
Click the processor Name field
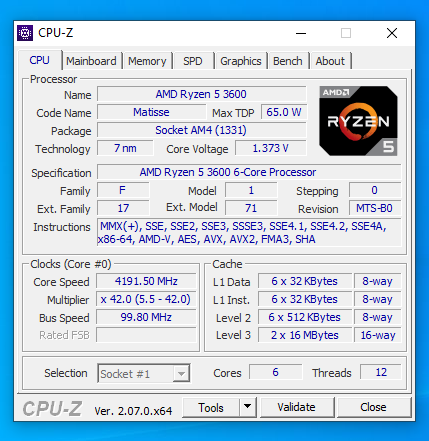click(201, 94)
